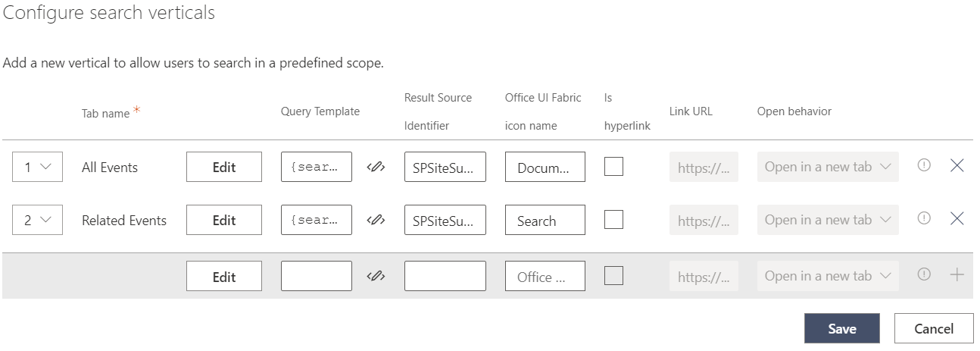Click empty Result Source field in new row

(x=445, y=276)
